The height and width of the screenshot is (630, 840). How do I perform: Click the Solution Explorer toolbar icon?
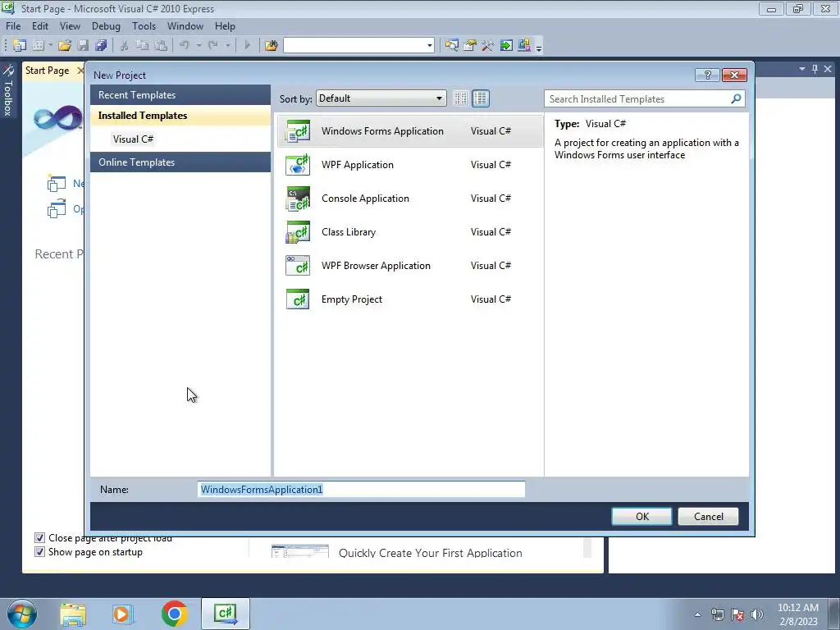tap(452, 46)
